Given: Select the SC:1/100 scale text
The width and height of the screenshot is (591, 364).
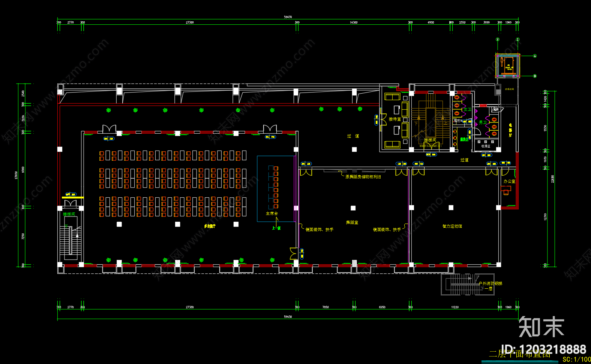Looking at the screenshot, I should [576, 359].
